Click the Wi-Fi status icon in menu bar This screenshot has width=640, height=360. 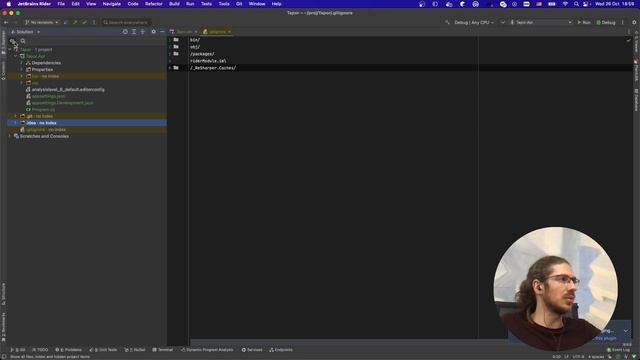[565, 4]
